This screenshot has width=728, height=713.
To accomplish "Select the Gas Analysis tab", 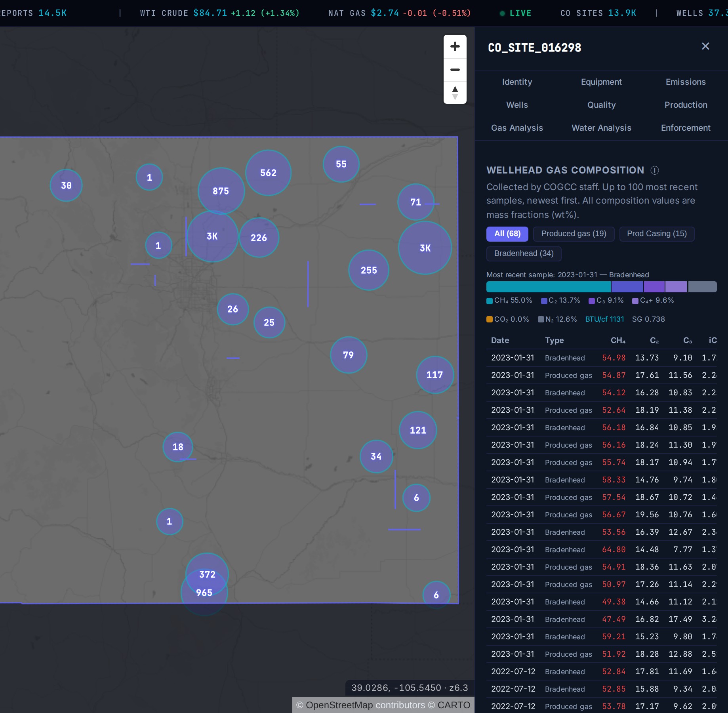I will coord(517,128).
